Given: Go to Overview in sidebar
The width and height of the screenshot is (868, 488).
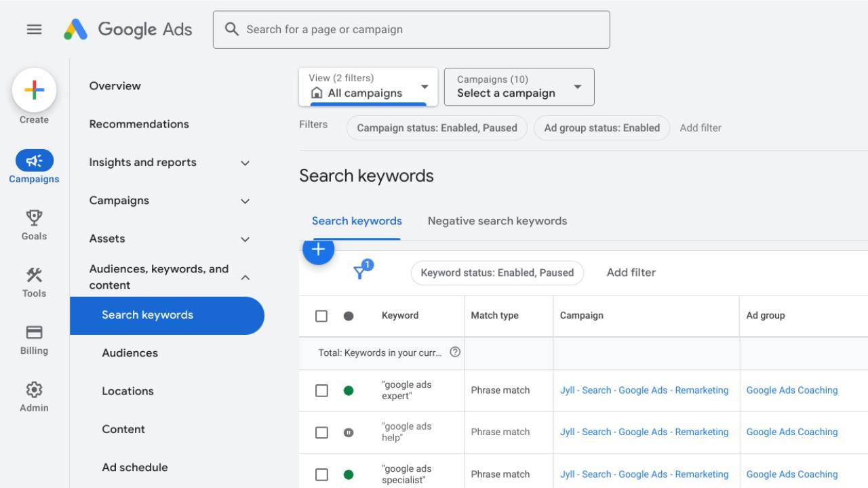Looking at the screenshot, I should pos(115,86).
